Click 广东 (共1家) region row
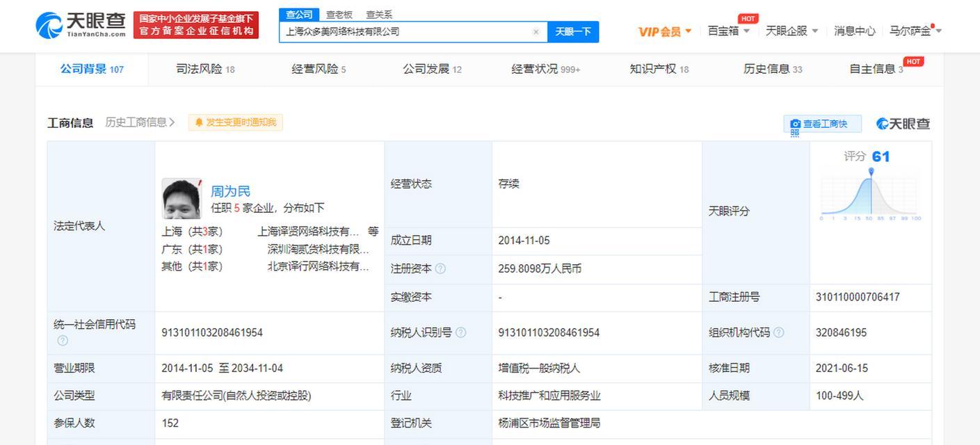980x445 pixels. point(192,249)
